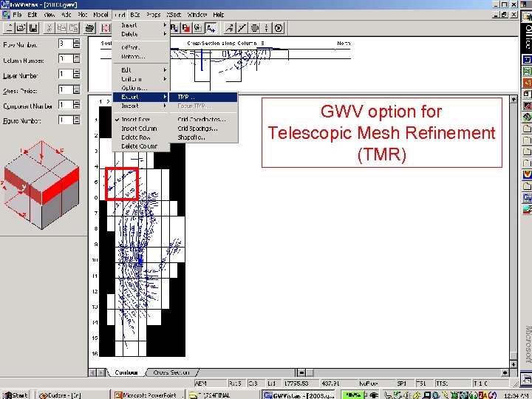Click the Layer Number input field
This screenshot has width=532, height=399.
[x=66, y=74]
